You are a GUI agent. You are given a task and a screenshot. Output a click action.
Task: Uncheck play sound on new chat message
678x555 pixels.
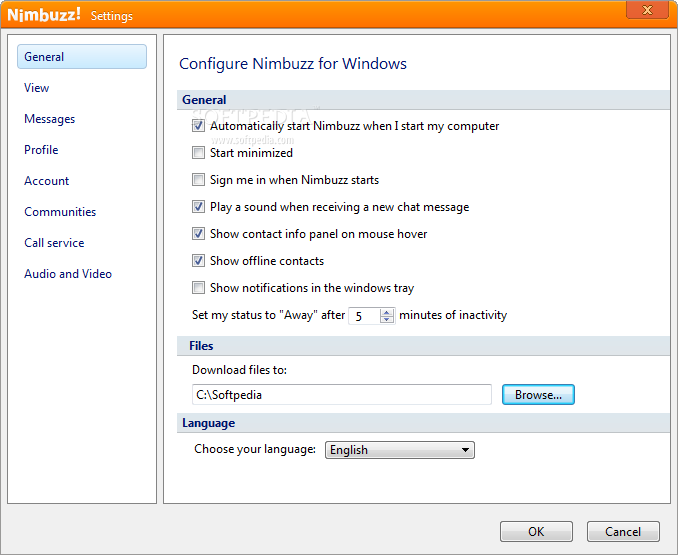[198, 207]
